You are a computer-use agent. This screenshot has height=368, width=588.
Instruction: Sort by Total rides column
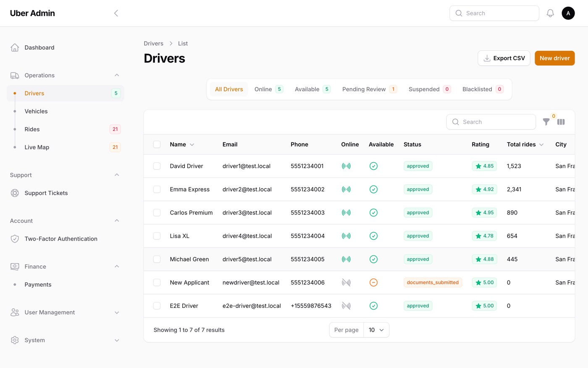click(525, 144)
